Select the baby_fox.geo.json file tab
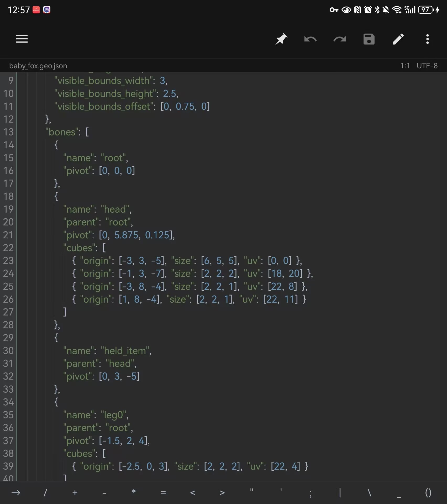 click(38, 66)
